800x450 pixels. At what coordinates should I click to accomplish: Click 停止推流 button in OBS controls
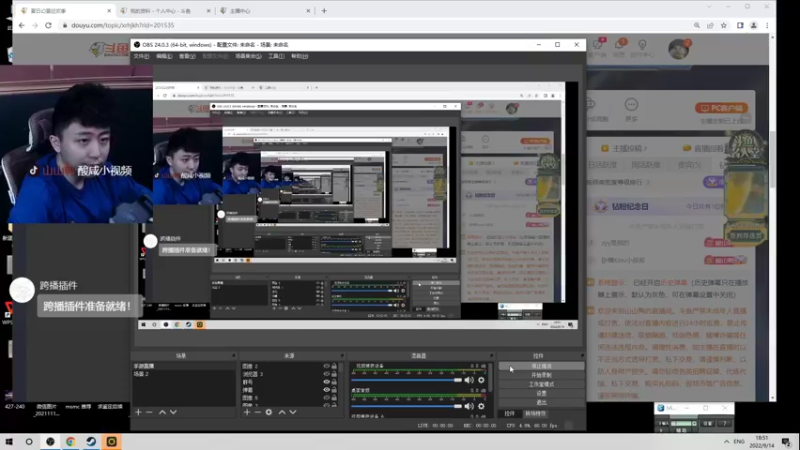(x=541, y=366)
